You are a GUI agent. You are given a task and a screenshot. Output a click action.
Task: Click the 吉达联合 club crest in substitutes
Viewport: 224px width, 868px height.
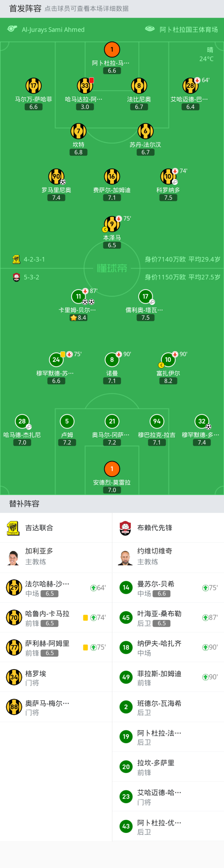click(13, 528)
